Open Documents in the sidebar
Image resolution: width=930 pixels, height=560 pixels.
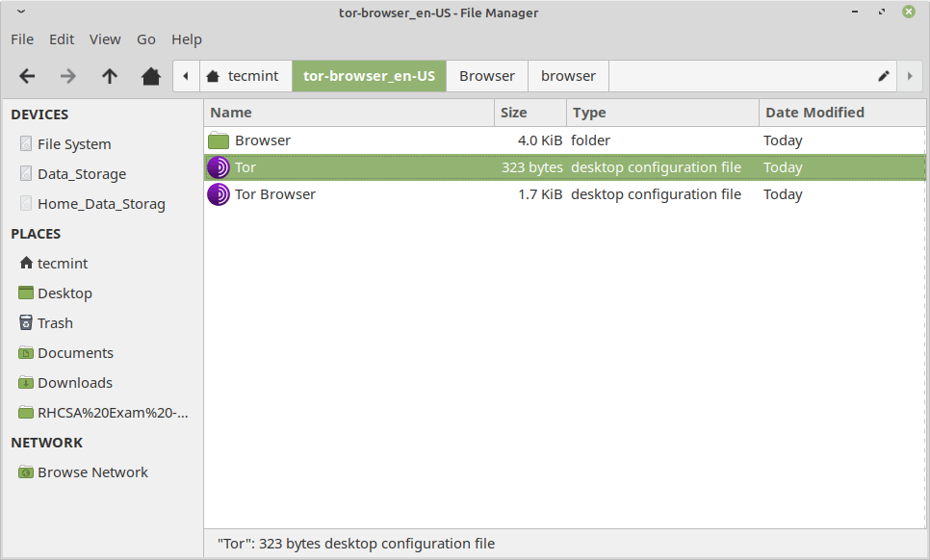click(75, 353)
